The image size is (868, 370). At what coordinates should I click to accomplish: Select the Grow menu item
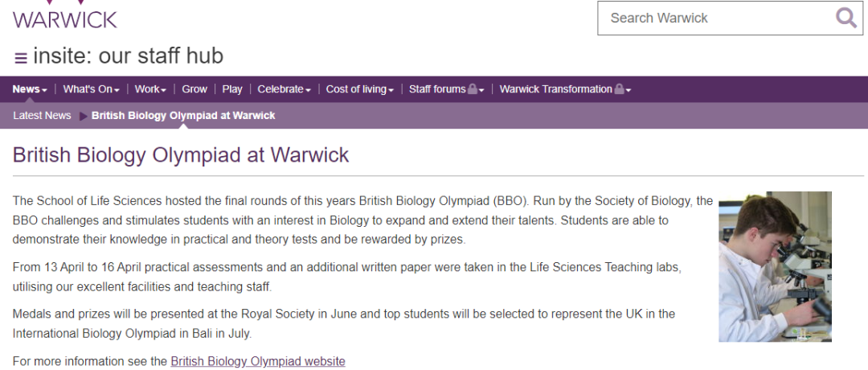pos(194,89)
